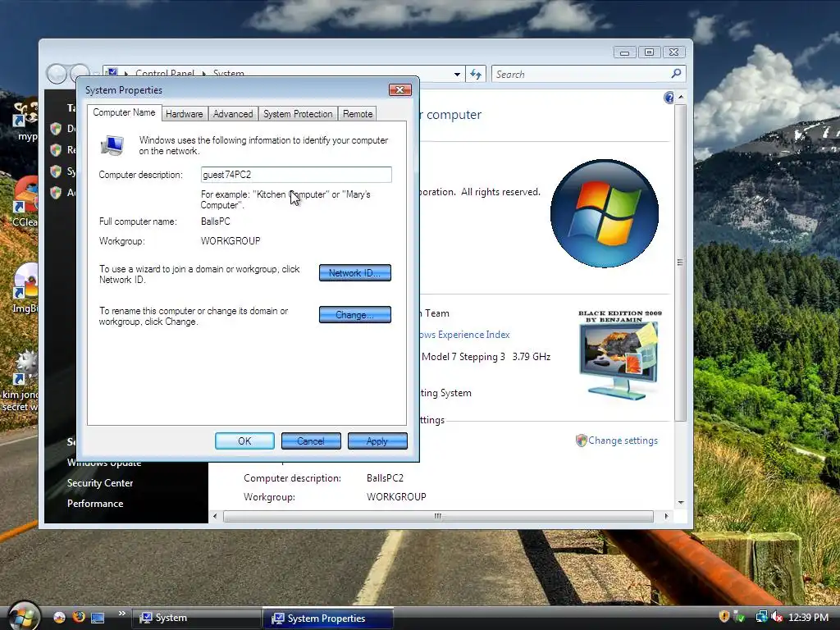Screen dimensions: 840x630
Task: Expand the quick launch overflow chevron
Action: coord(122,614)
